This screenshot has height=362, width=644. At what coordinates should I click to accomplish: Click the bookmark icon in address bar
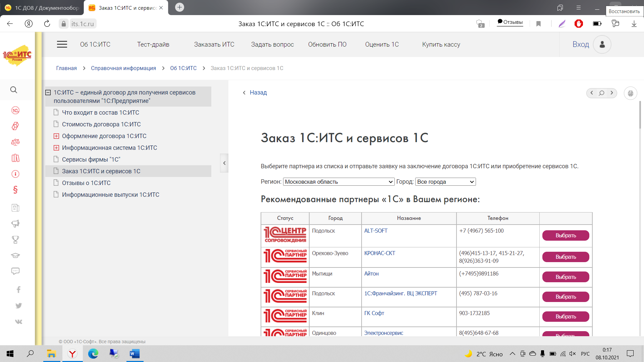538,24
